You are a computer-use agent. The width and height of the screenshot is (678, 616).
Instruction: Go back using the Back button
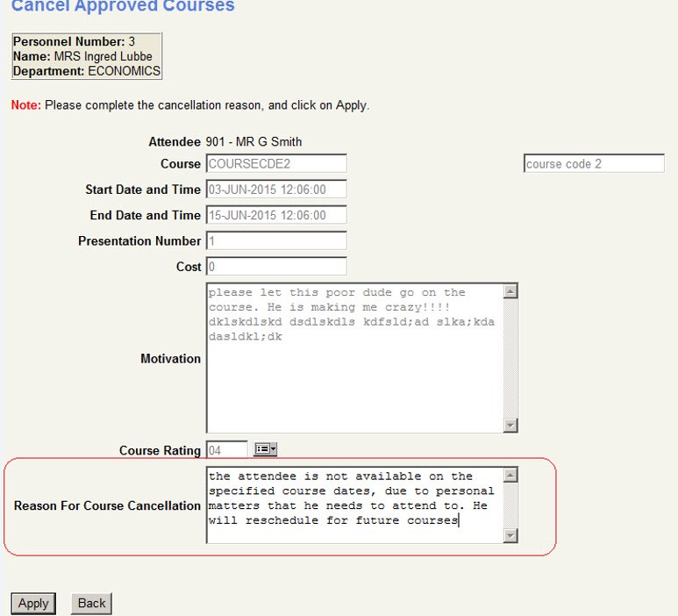pyautogui.click(x=91, y=603)
